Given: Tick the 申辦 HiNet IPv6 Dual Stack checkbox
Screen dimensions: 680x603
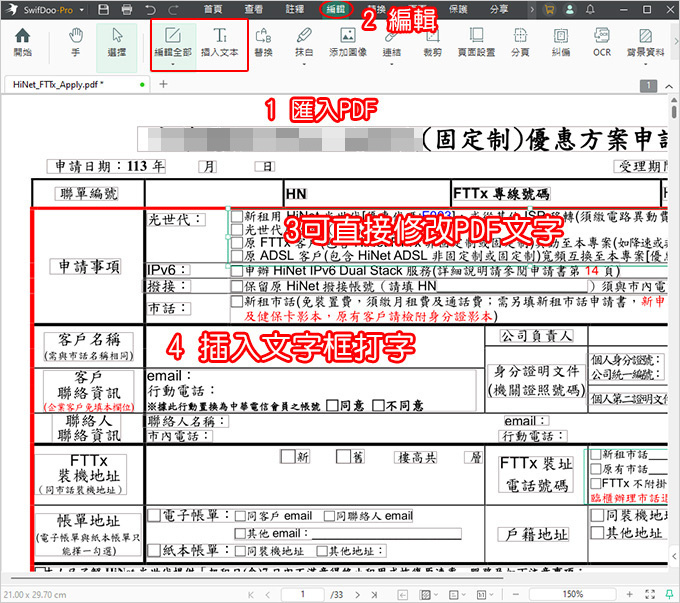Looking at the screenshot, I should point(237,271).
